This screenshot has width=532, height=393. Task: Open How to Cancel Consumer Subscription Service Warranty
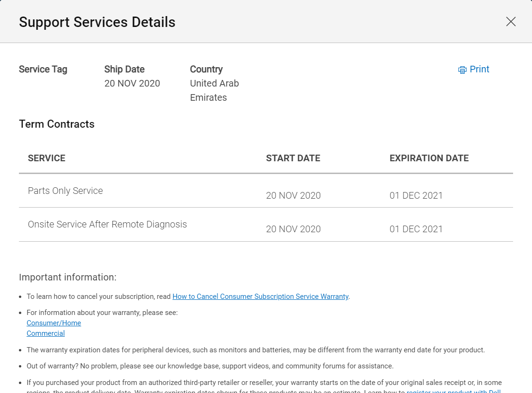(x=260, y=297)
